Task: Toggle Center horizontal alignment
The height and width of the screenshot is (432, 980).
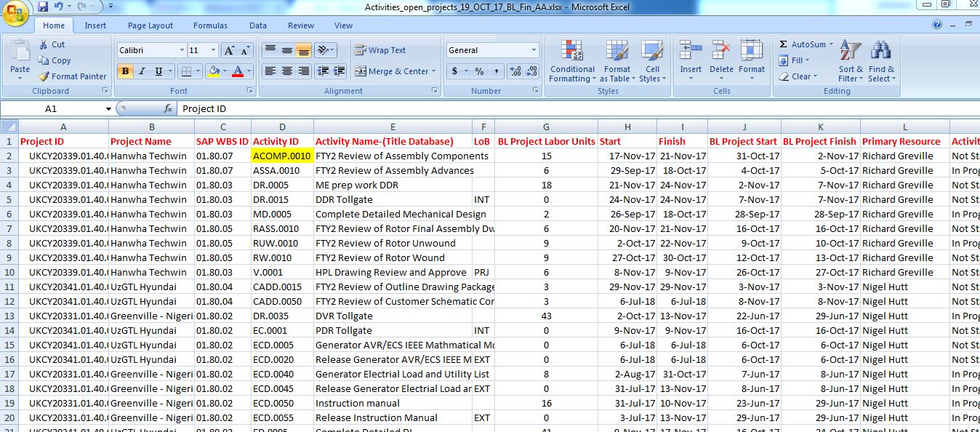Action: (287, 71)
